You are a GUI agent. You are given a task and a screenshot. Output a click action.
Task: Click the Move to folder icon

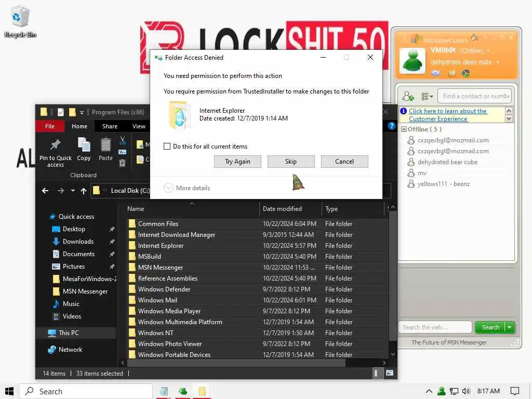click(140, 144)
